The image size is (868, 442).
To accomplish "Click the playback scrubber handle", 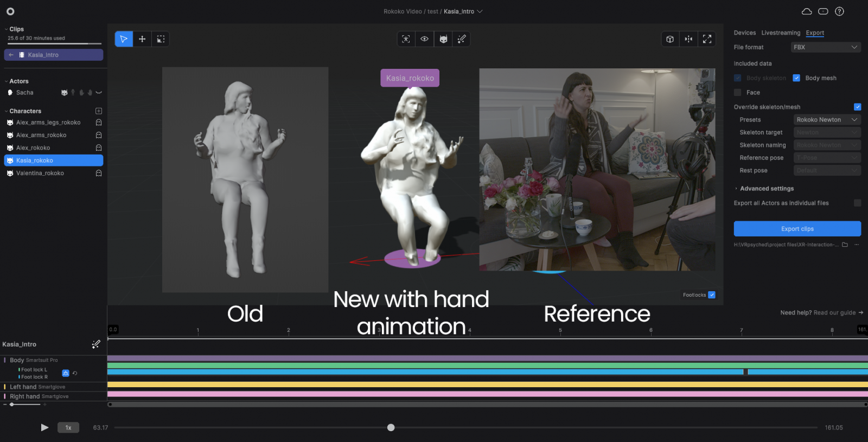I will coord(391,428).
